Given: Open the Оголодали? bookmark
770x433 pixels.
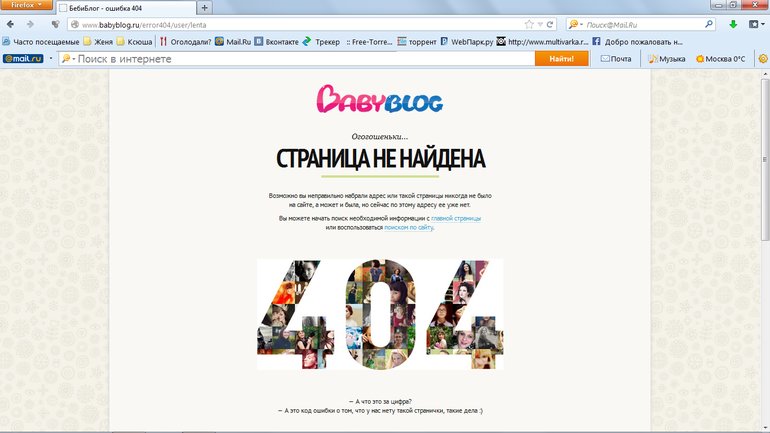Looking at the screenshot, I should click(x=185, y=42).
